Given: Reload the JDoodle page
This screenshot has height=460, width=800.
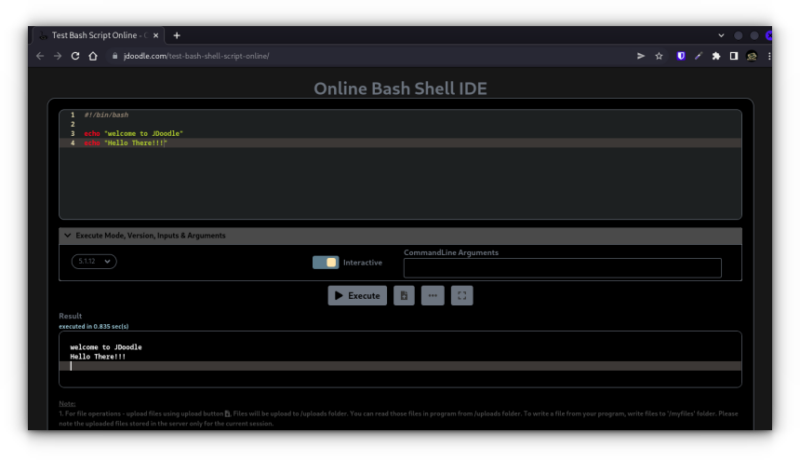Looking at the screenshot, I should (75, 56).
